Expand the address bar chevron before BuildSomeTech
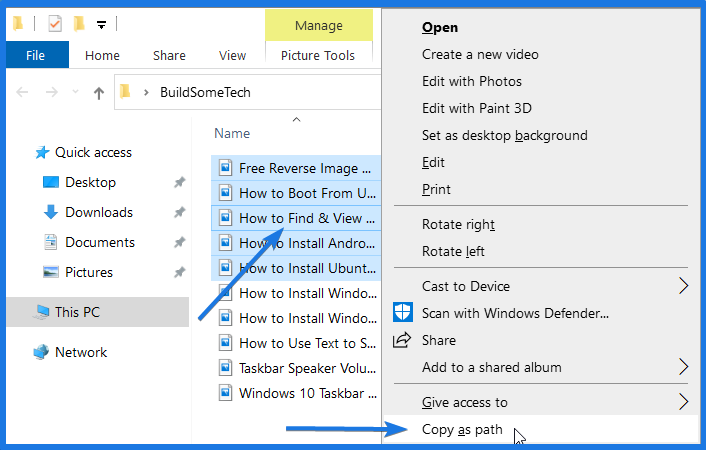706x450 pixels. (146, 92)
